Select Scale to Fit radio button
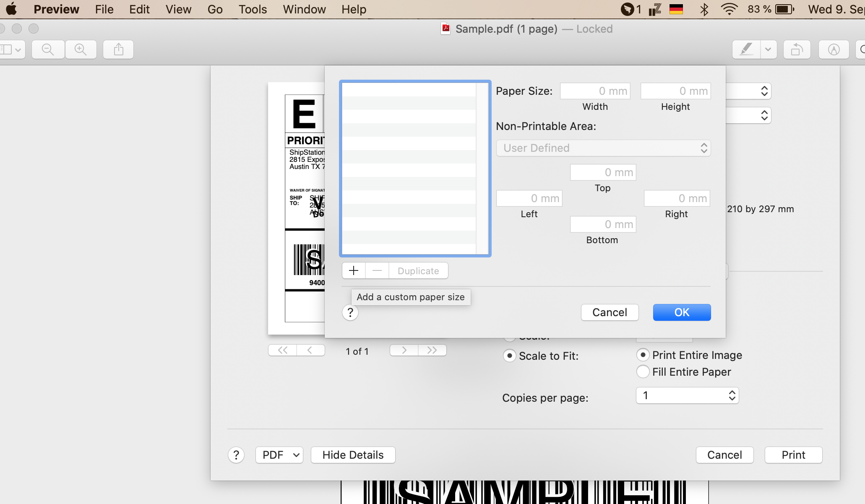 click(x=509, y=356)
